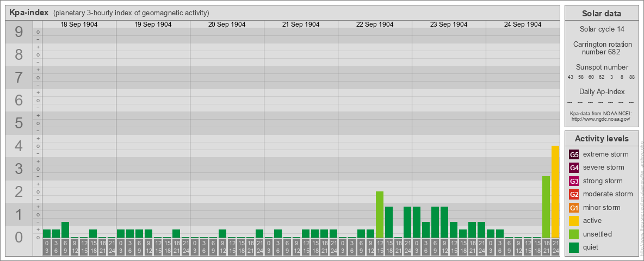
Task: Click the Kp scale number 0
Action: pyautogui.click(x=19, y=237)
